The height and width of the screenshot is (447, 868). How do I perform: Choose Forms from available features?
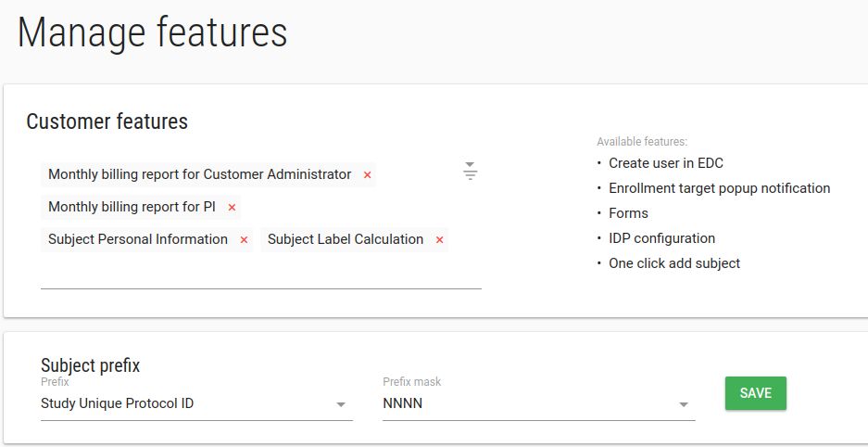pyautogui.click(x=628, y=213)
